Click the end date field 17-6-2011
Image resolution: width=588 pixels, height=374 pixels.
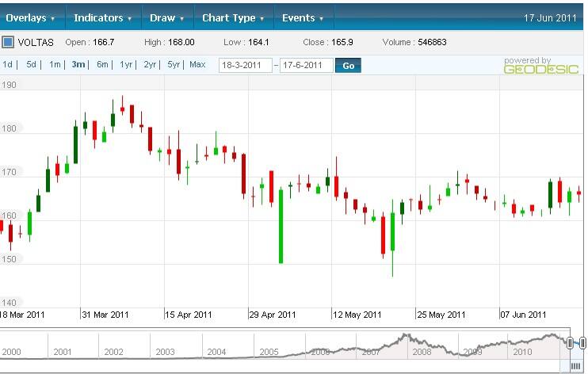(x=306, y=65)
